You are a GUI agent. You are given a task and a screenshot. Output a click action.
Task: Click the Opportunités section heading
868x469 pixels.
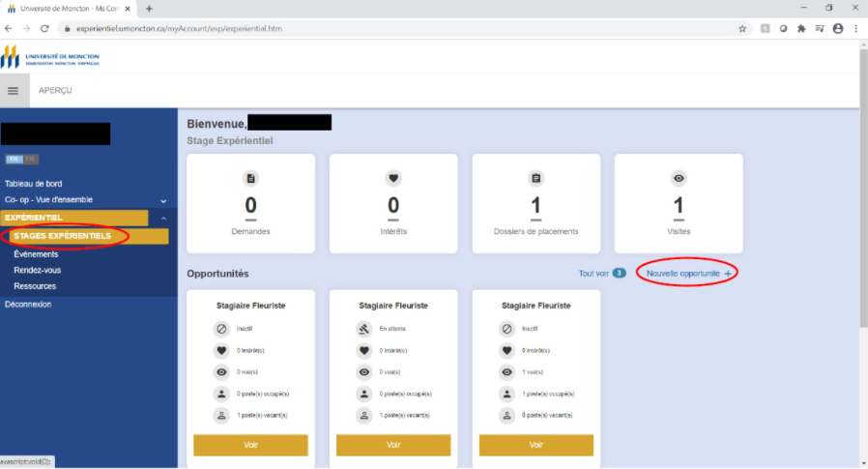217,274
